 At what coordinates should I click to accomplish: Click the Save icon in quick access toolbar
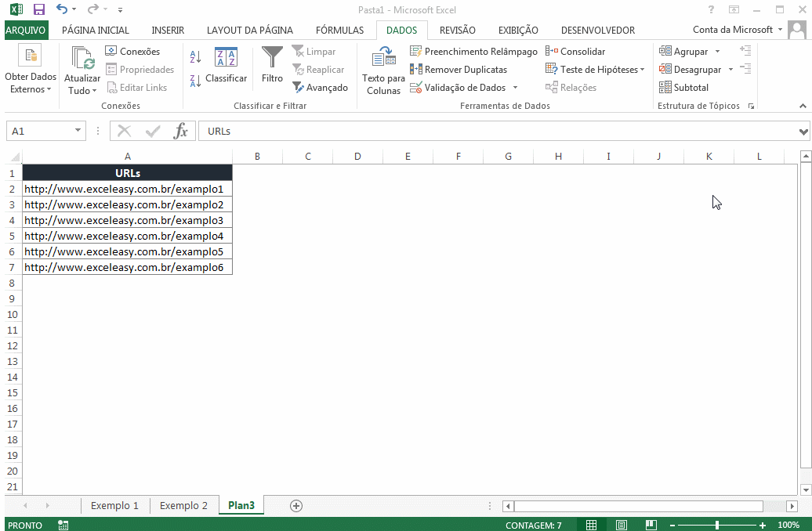39,9
